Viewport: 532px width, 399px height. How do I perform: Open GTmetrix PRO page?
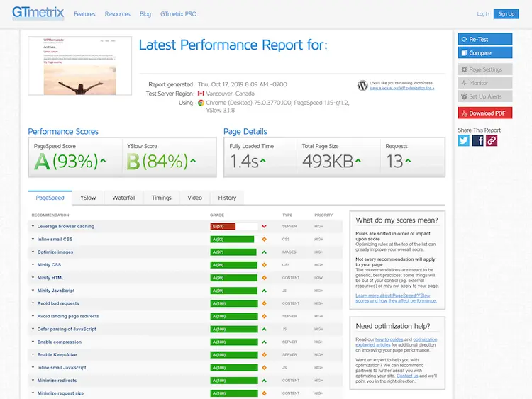tap(178, 14)
